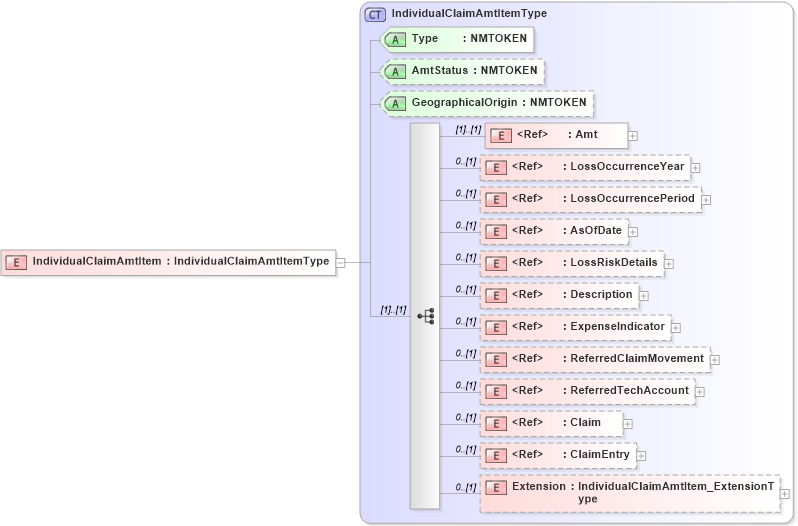This screenshot has height=526, width=798.
Task: Click the E icon of ReferredClaimMovement
Action: click(x=496, y=360)
